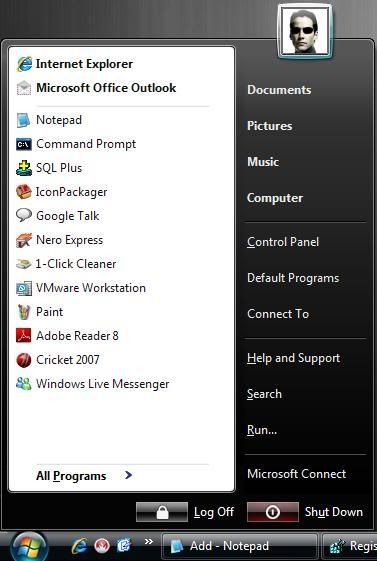Open the Internet Explorer label entry
This screenshot has width=377, height=561.
point(84,64)
